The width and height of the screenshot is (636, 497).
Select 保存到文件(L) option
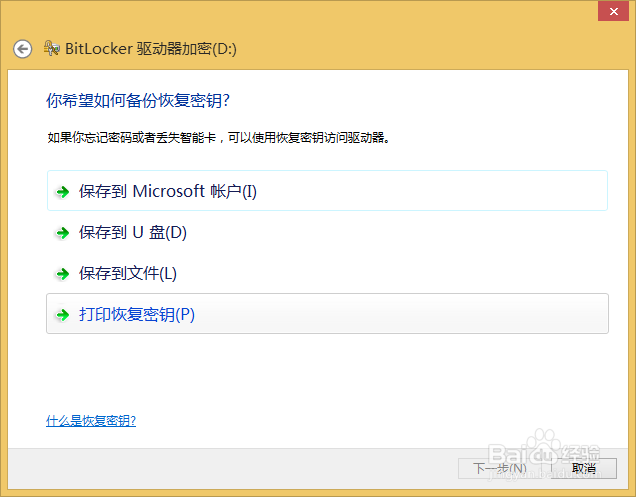[x=327, y=273]
